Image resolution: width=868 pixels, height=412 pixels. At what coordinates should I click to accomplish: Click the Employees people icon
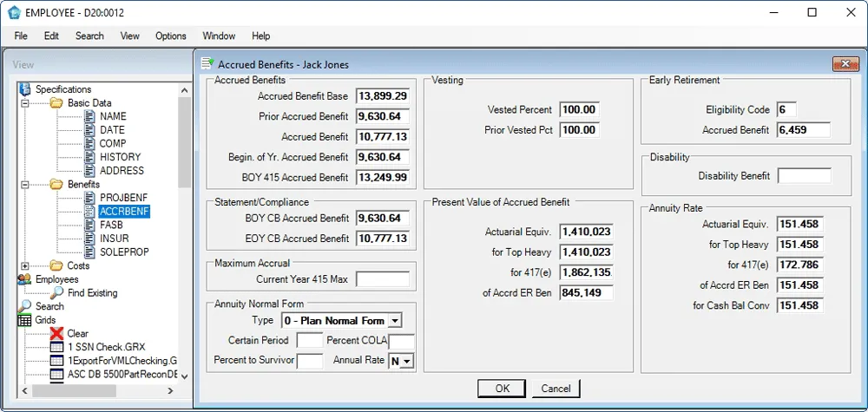point(24,279)
